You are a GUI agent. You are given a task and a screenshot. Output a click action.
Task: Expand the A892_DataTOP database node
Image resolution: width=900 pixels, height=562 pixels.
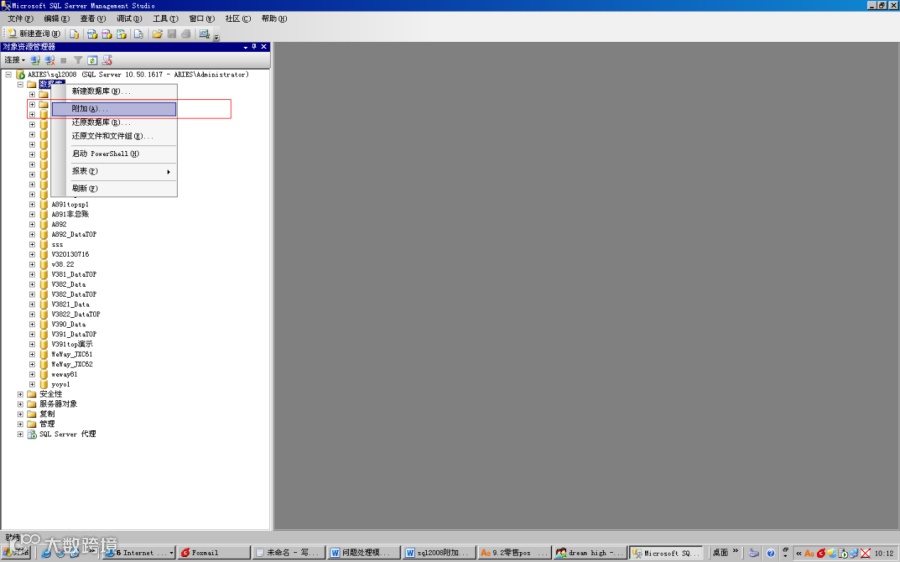pos(32,234)
